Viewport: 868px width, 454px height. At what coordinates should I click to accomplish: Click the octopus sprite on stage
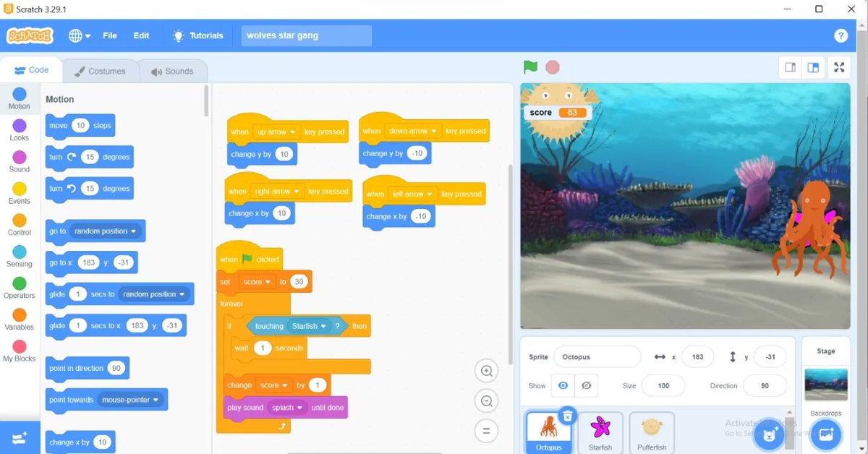(x=810, y=231)
